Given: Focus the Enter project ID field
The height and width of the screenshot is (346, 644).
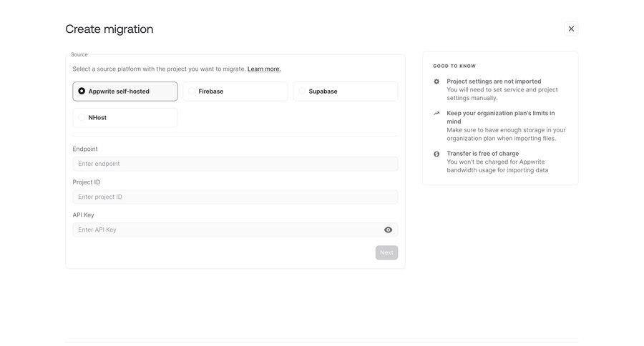Looking at the screenshot, I should pos(235,197).
